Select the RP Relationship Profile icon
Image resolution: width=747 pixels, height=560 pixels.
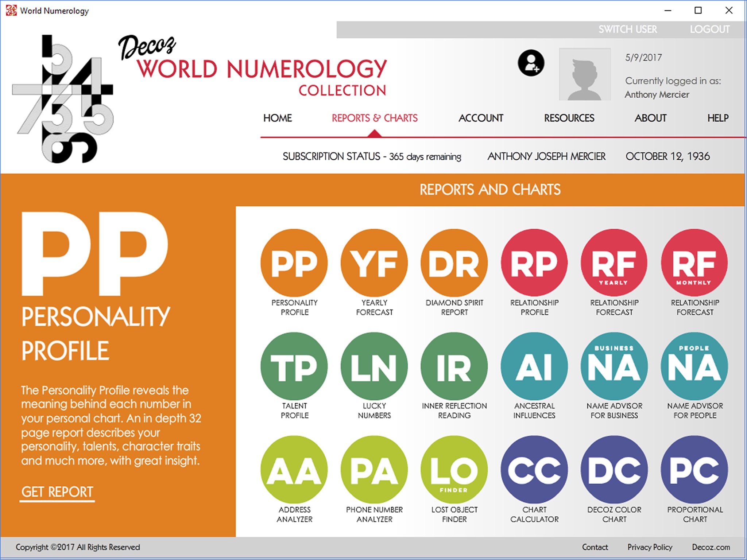coord(534,262)
